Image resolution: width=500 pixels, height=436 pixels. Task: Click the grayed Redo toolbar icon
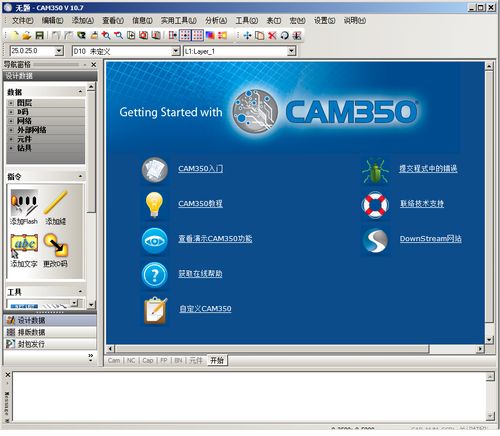point(68,35)
